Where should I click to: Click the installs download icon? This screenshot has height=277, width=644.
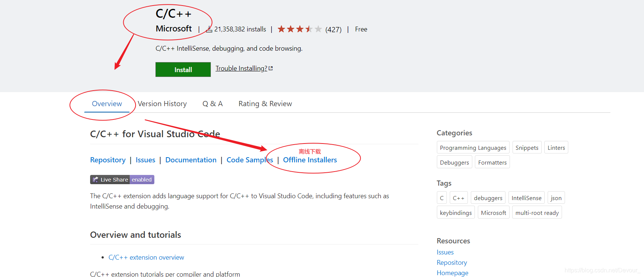[x=209, y=29]
